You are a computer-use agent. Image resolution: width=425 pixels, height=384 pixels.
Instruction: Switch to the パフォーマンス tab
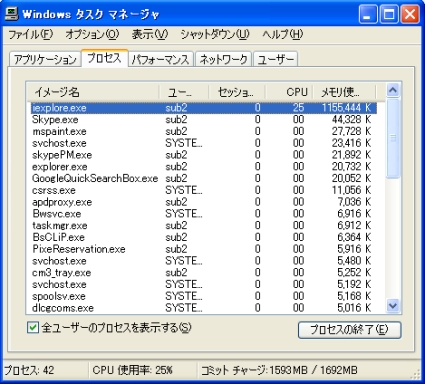tap(161, 59)
